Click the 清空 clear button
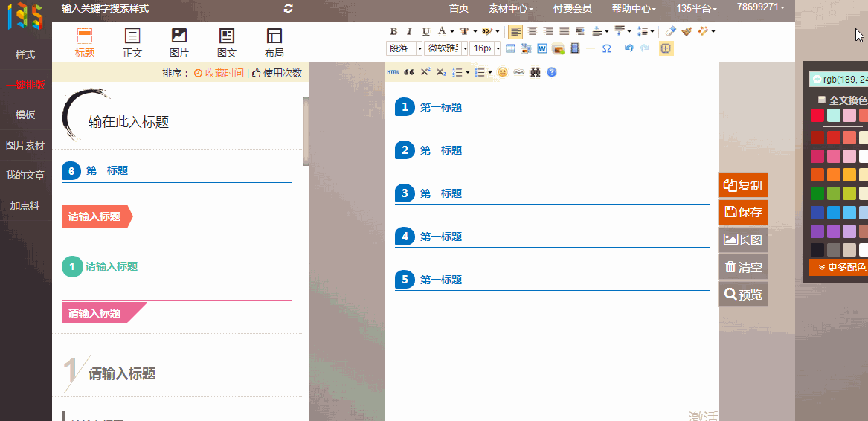This screenshot has height=421, width=868. coord(744,266)
